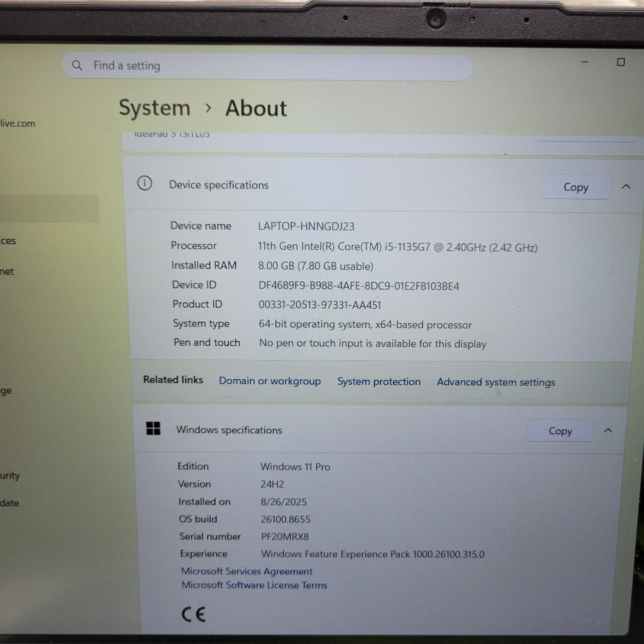Click the Installed on label

pos(204,502)
